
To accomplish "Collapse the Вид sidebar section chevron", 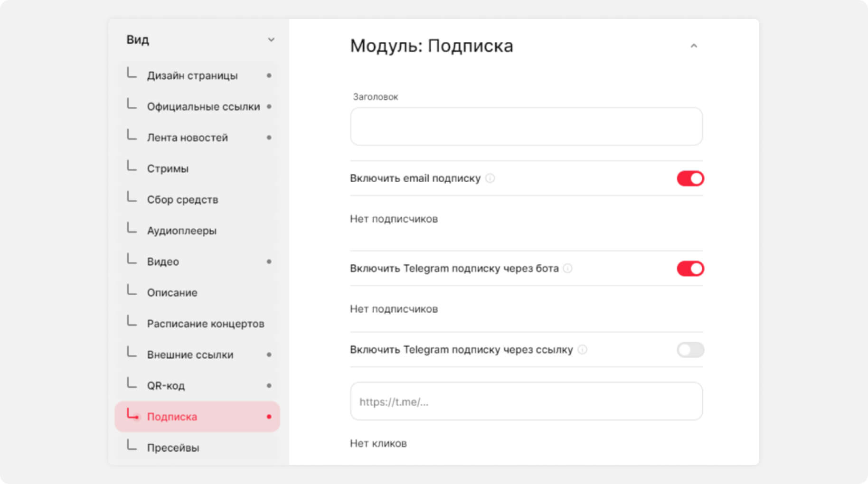I will [x=271, y=40].
